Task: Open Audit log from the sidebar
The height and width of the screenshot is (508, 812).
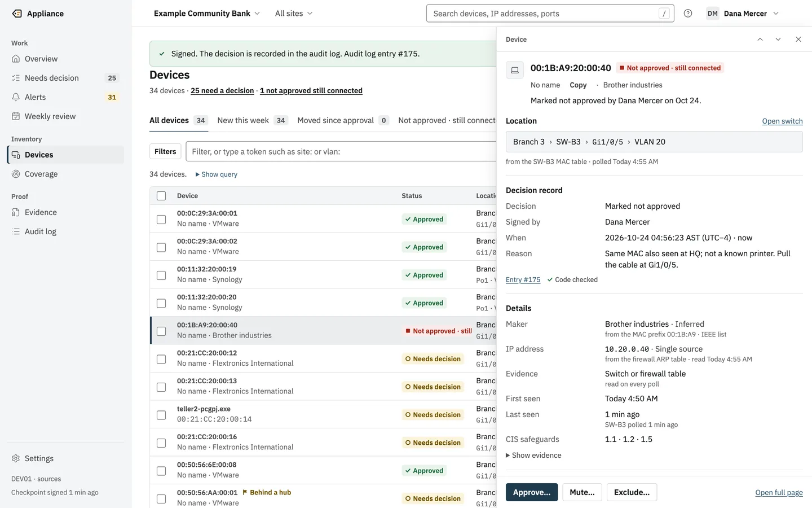Action: (x=65, y=231)
